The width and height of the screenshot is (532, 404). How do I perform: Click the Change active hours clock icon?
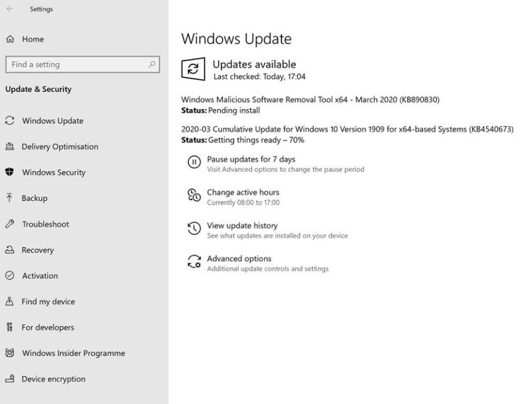[x=194, y=195]
